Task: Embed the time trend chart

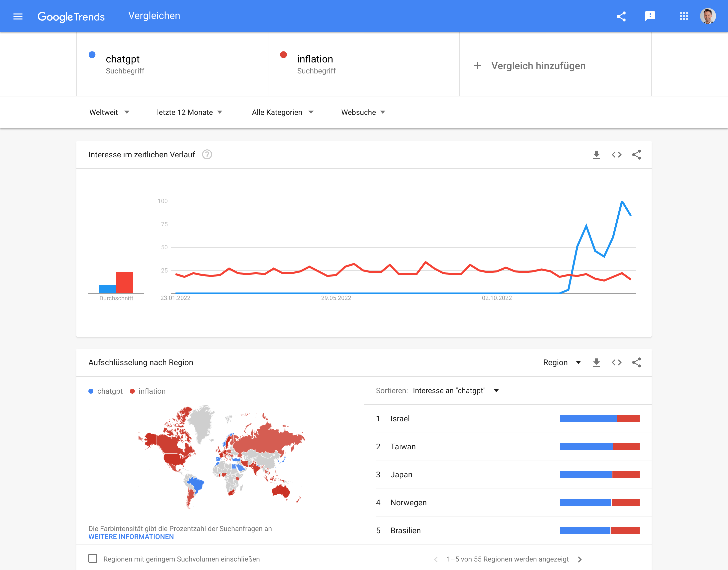Action: [x=617, y=155]
